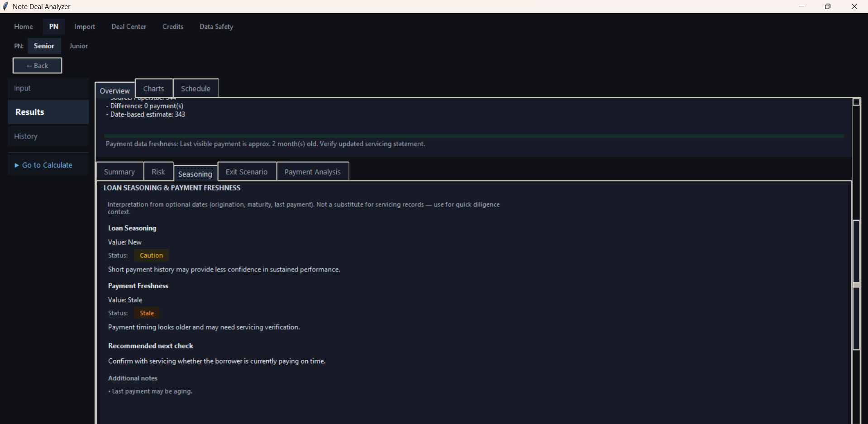Click the Caution status badge
868x424 pixels.
click(x=151, y=255)
